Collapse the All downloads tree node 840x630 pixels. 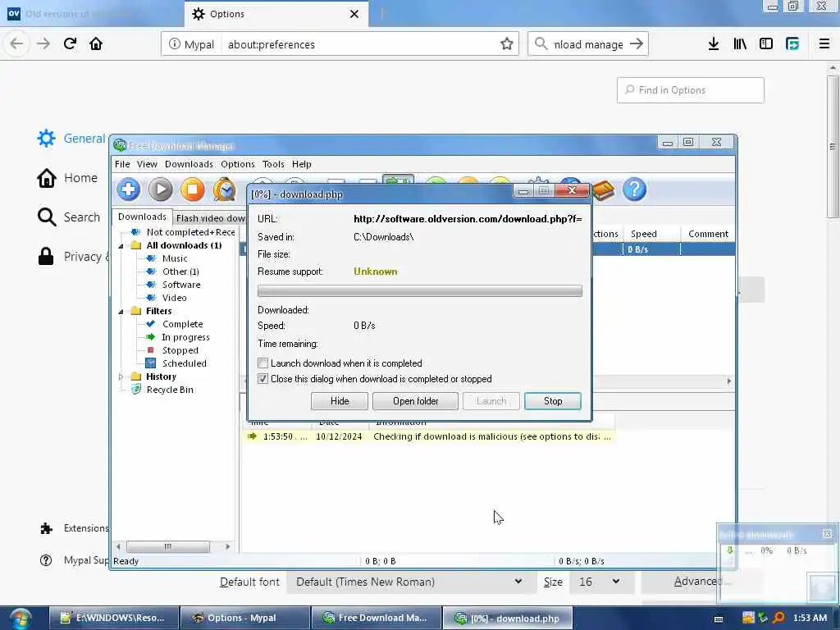(121, 246)
